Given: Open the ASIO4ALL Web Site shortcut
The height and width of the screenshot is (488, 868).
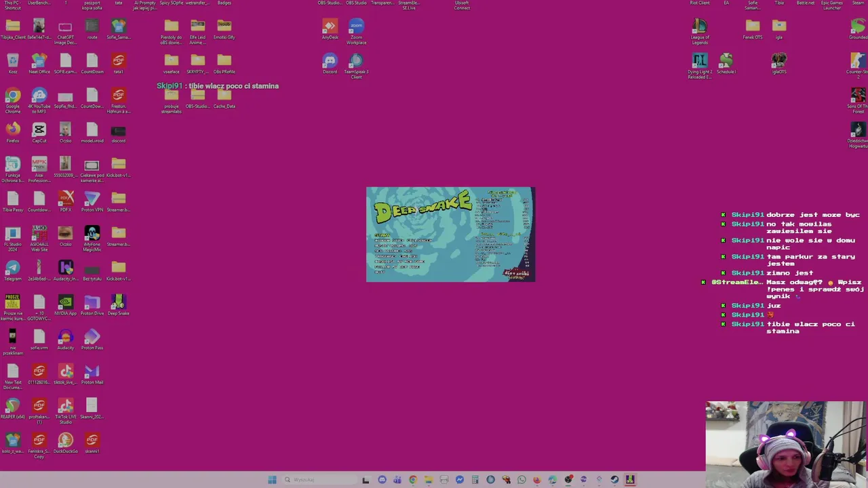Looking at the screenshot, I should (39, 237).
